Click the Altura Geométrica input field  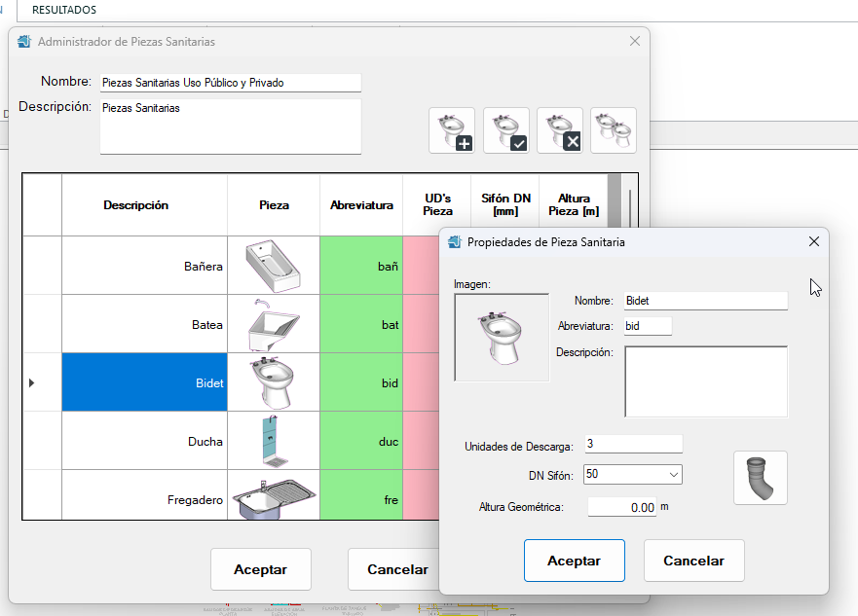(x=622, y=507)
